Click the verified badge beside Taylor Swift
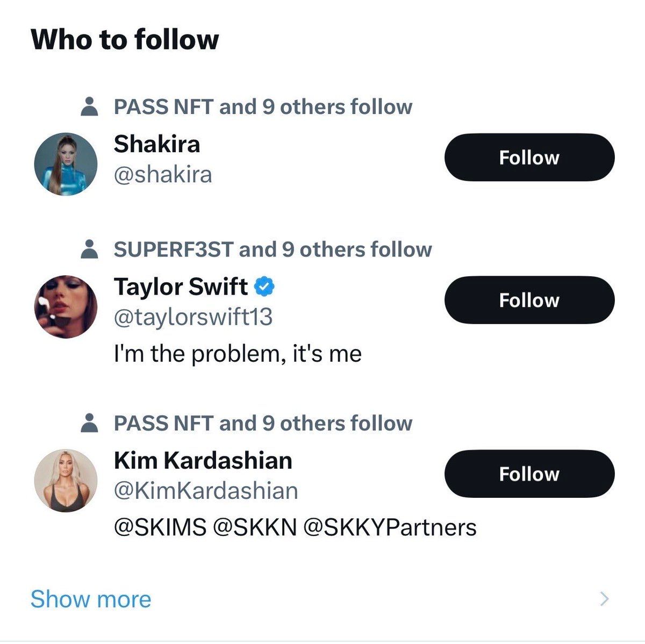Image resolution: width=645 pixels, height=644 pixels. [264, 287]
